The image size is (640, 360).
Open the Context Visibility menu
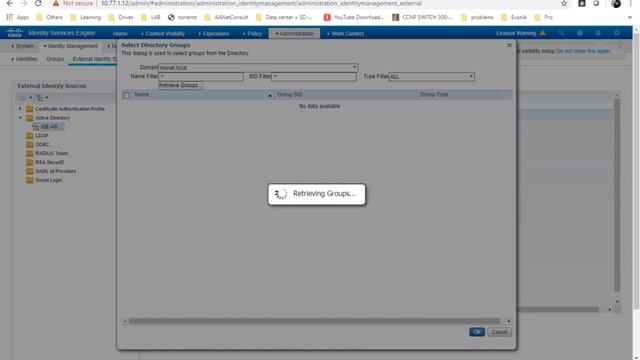[163, 33]
